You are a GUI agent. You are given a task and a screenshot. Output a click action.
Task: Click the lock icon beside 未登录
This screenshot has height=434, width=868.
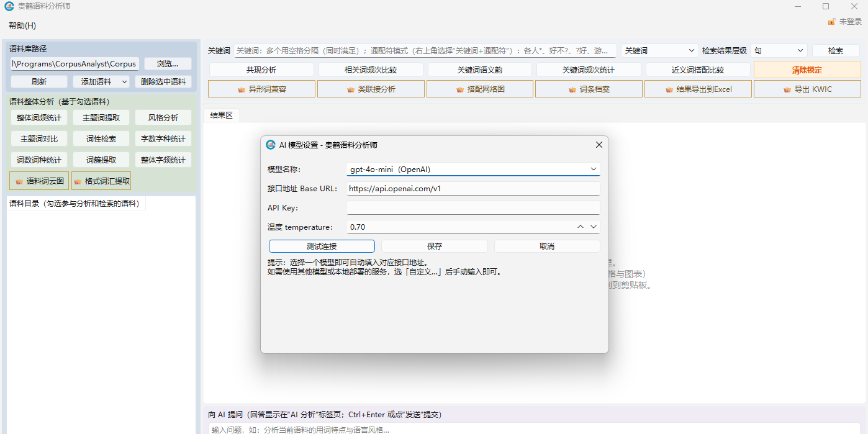pyautogui.click(x=831, y=22)
